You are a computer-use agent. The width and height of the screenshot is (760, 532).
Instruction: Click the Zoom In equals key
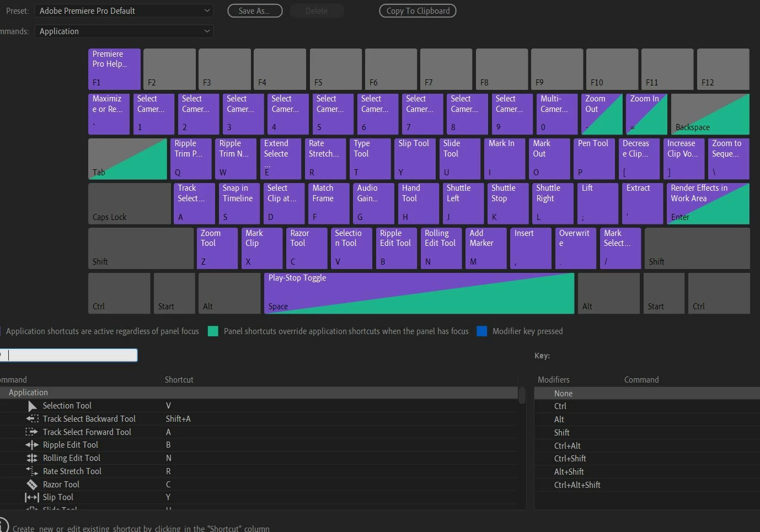tap(646, 114)
